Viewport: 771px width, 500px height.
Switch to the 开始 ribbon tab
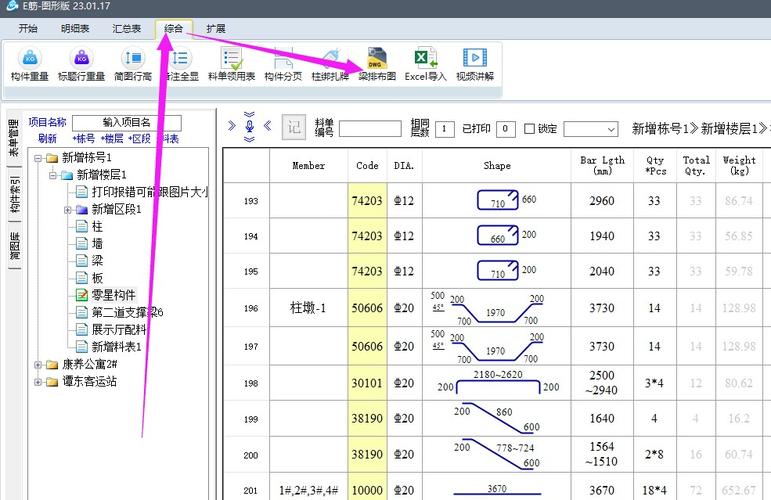[x=28, y=29]
